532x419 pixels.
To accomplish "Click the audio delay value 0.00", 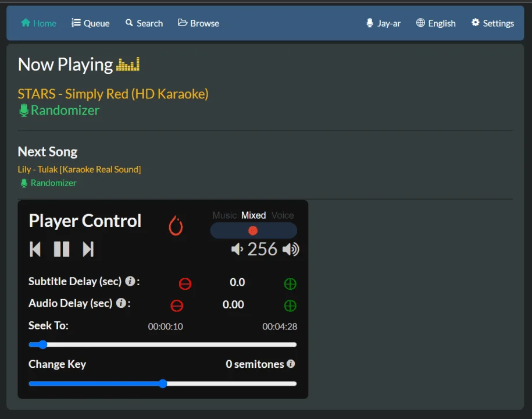I will [233, 304].
